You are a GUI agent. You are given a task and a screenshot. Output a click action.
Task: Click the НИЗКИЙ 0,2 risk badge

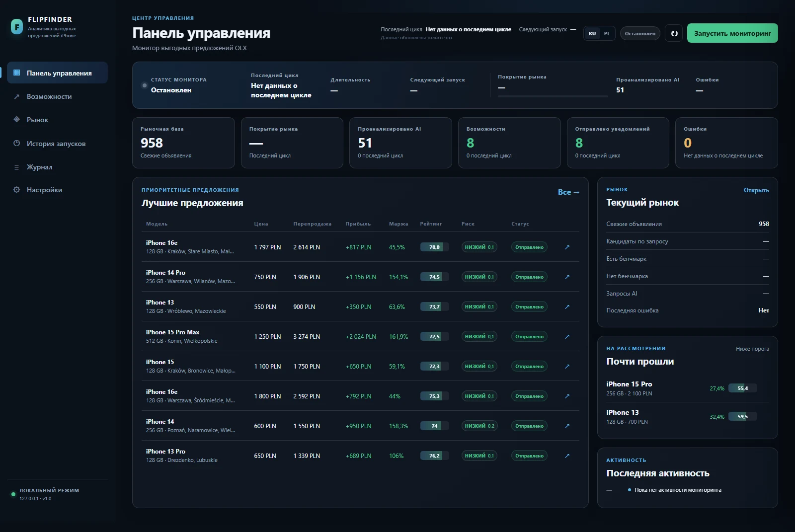click(479, 426)
